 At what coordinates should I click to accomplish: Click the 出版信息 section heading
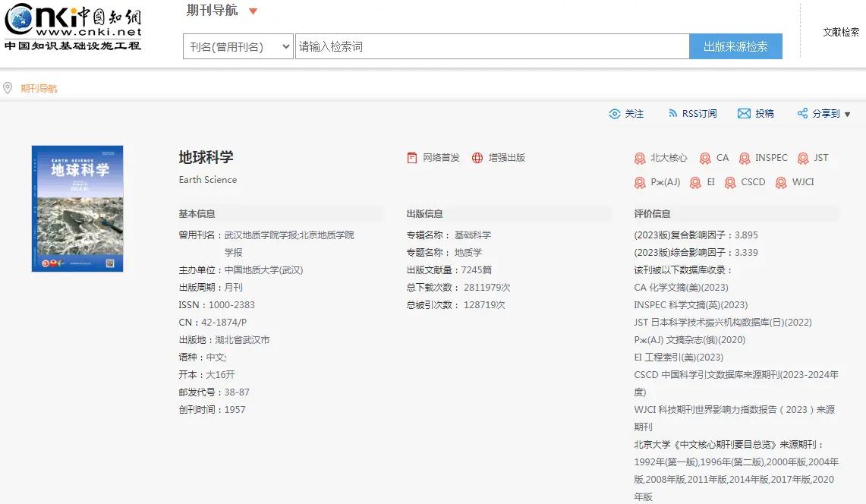[x=424, y=214]
